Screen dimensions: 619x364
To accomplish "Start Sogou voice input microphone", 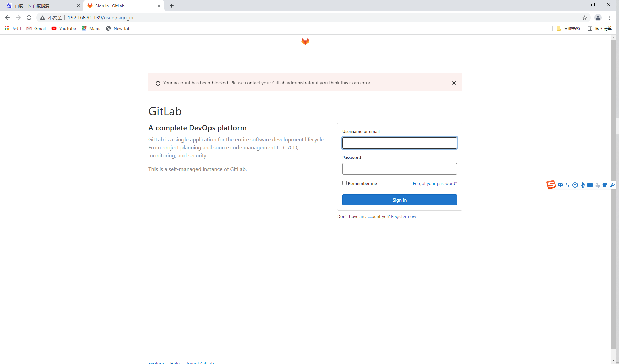I will 583,185.
